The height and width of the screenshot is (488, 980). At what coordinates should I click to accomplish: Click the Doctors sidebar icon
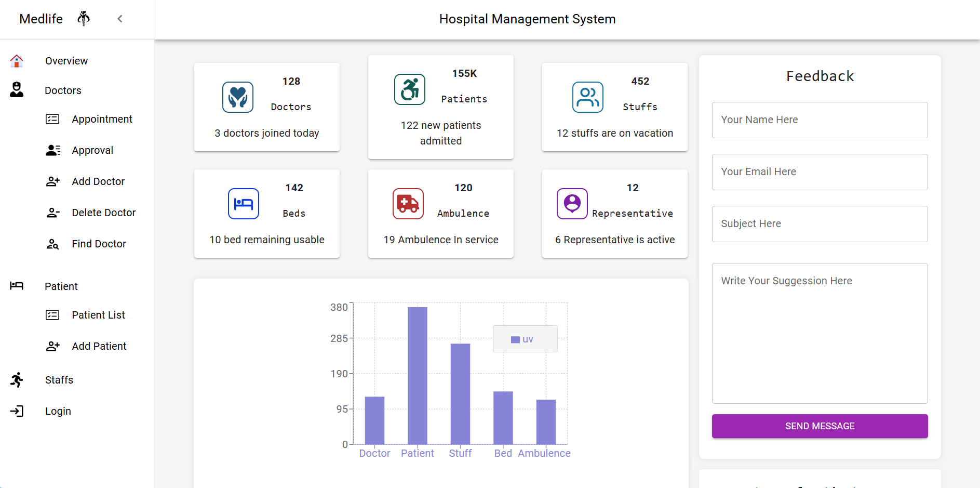coord(17,90)
